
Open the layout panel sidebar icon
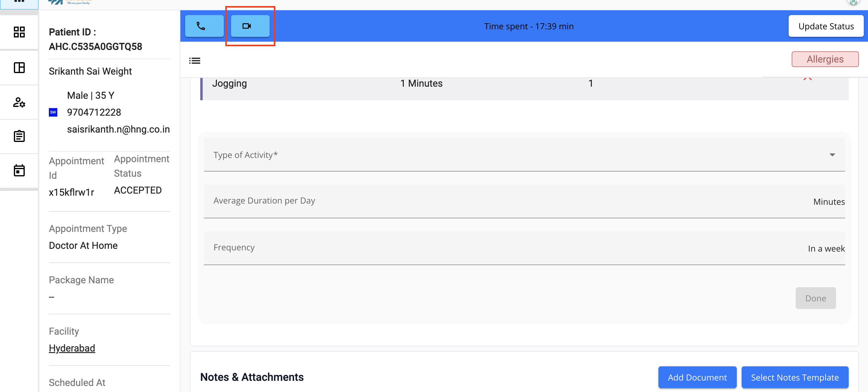coord(19,67)
